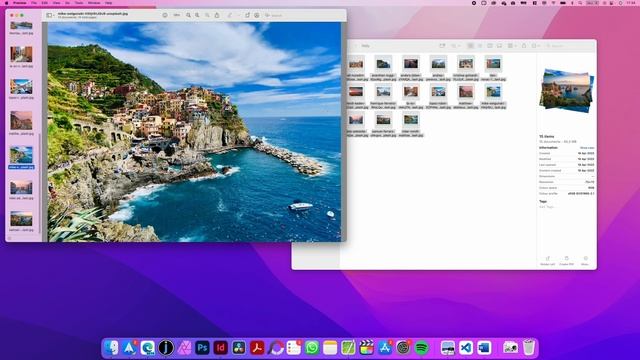Select the highlight pen icon in Preview
640x360 pixels.
230,15
